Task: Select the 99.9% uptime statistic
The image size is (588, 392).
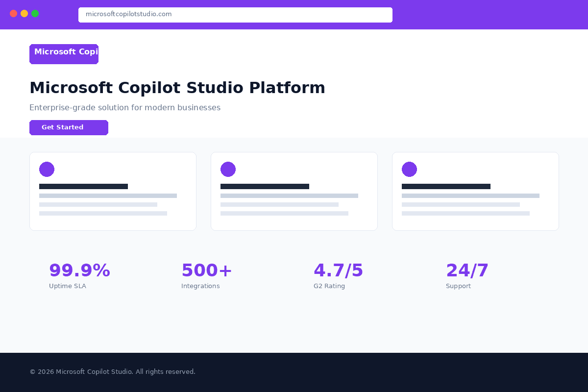Action: point(79,270)
